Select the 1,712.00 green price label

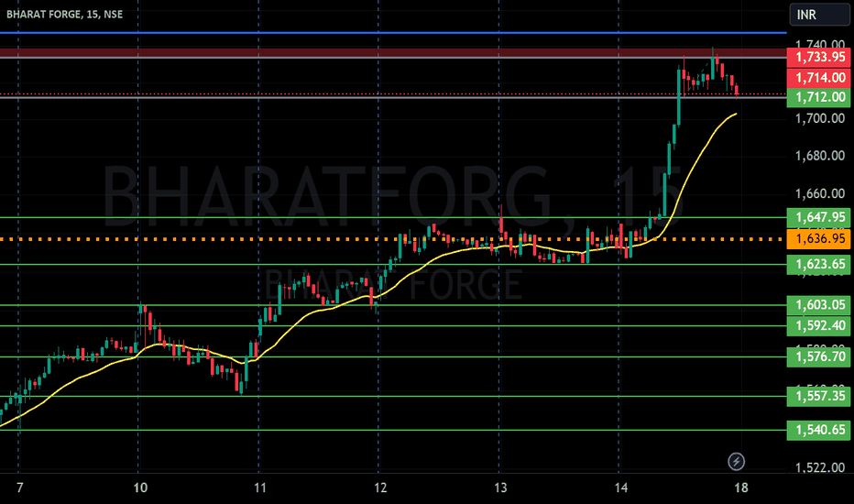pos(818,97)
